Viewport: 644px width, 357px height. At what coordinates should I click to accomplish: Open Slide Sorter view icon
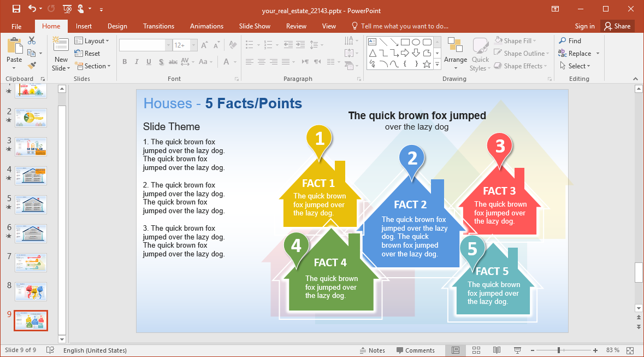[x=476, y=350]
